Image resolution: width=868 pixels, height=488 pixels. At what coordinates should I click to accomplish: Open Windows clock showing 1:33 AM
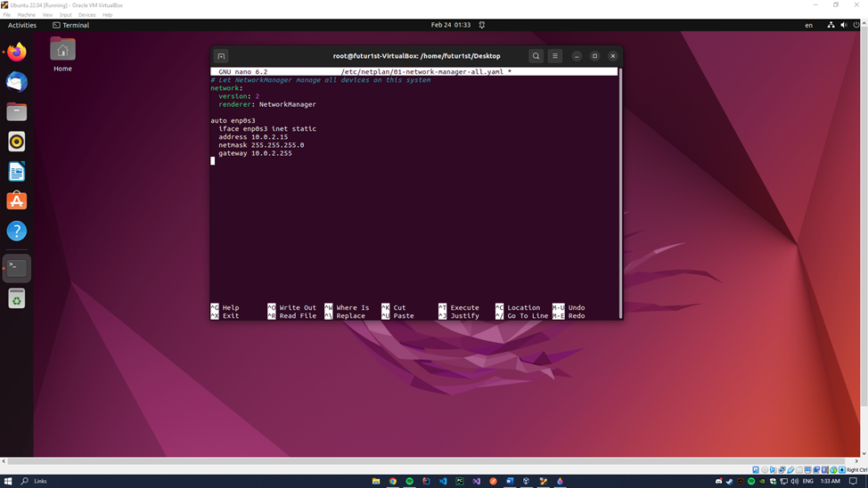pos(830,482)
